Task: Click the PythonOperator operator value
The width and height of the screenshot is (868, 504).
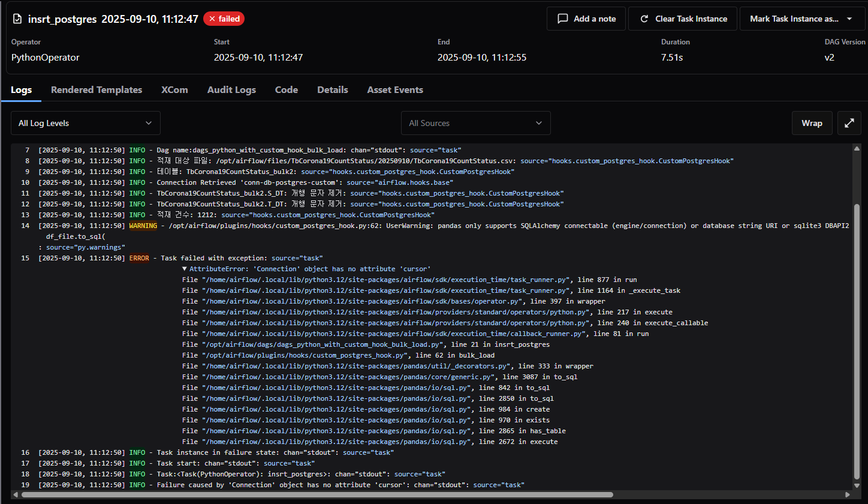Action: 46,58
